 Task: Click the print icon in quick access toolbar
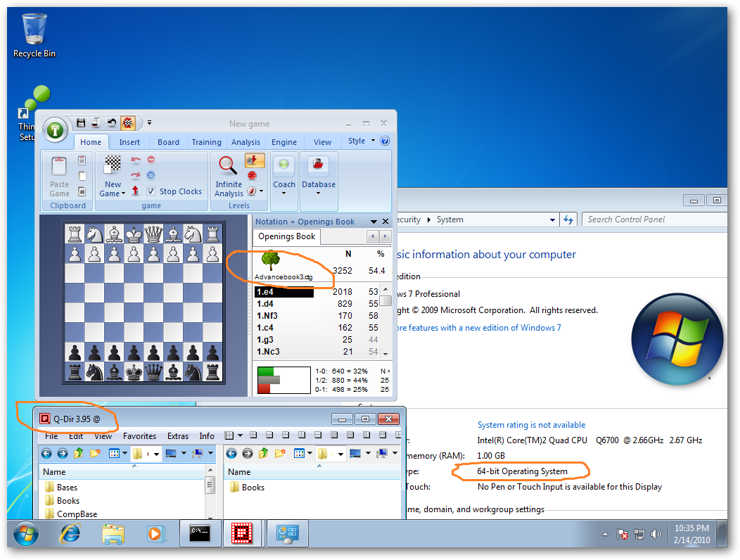tap(96, 123)
